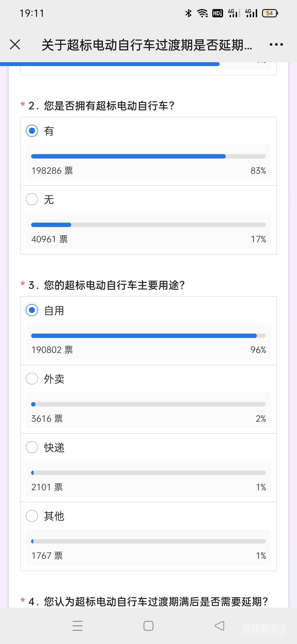Choose the 快递 radio option
This screenshot has height=644, width=297.
coord(32,447)
